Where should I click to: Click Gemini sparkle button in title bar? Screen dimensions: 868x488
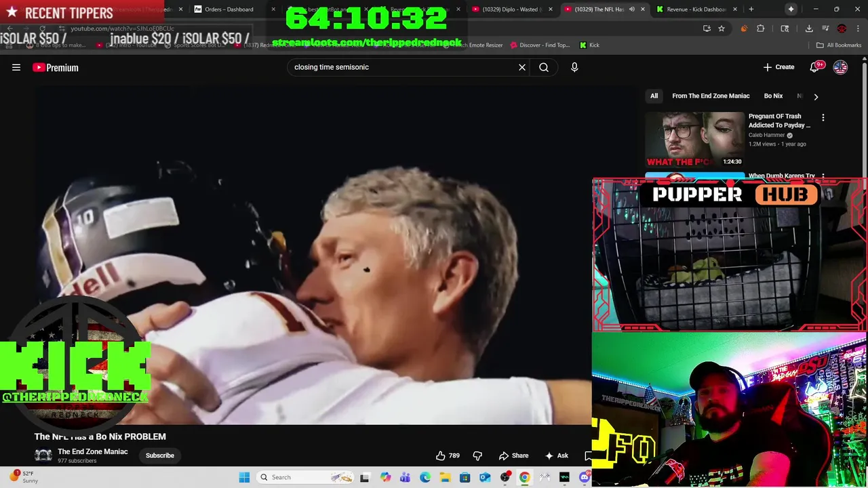coord(791,9)
